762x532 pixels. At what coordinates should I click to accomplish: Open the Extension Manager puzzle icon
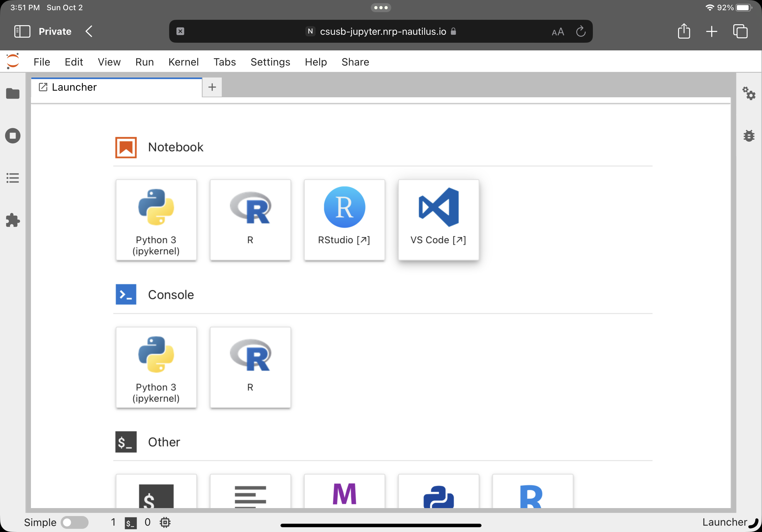pyautogui.click(x=13, y=220)
